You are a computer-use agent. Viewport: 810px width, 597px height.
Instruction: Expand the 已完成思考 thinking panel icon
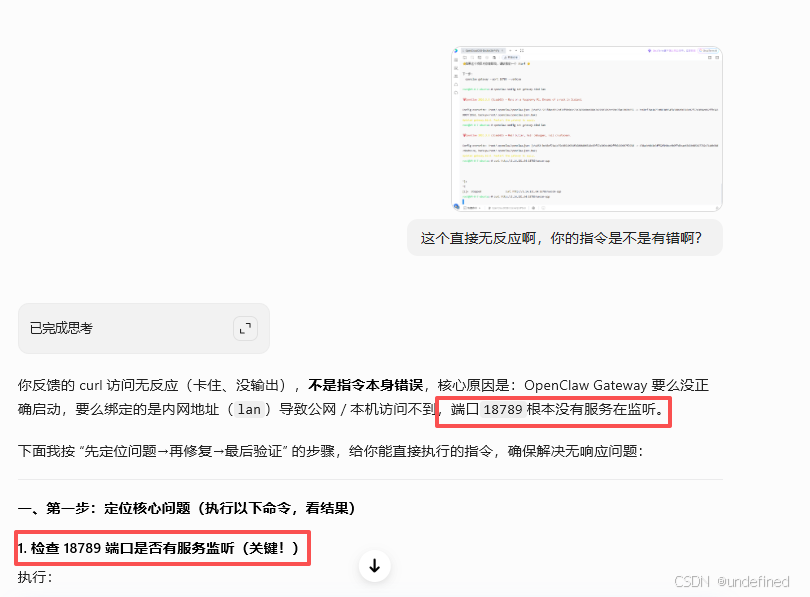245,328
